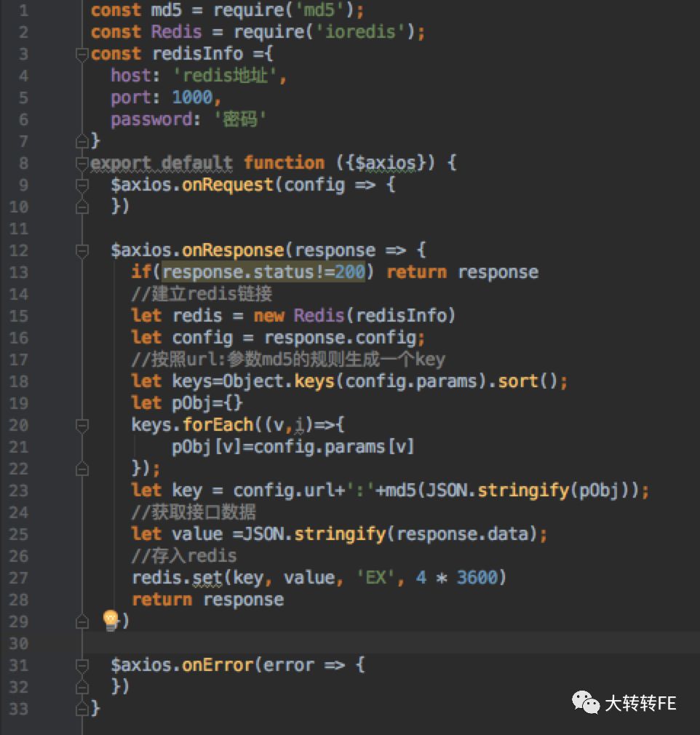Click the password property on line 6
The height and width of the screenshot is (735, 700).
151,119
